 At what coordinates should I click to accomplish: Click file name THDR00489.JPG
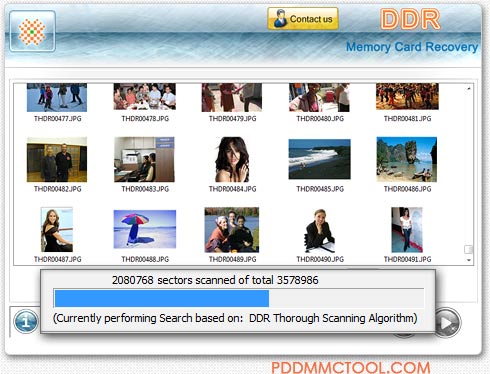[x=233, y=259]
